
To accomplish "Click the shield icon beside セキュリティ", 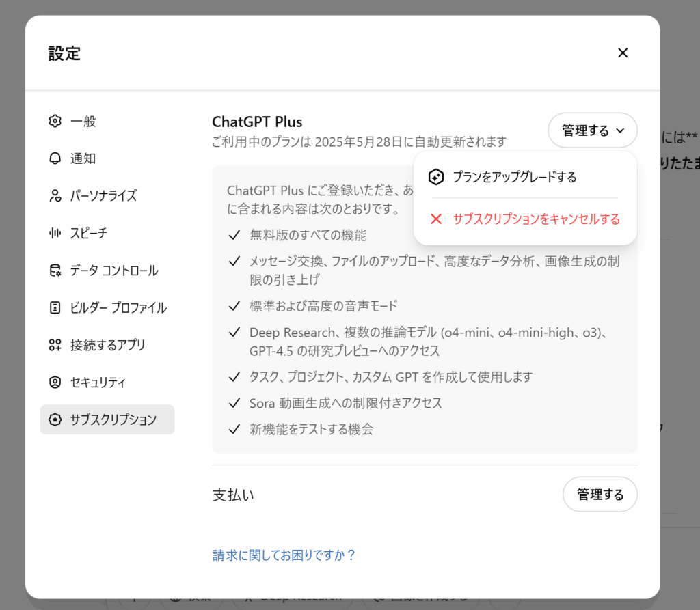I will tap(55, 383).
